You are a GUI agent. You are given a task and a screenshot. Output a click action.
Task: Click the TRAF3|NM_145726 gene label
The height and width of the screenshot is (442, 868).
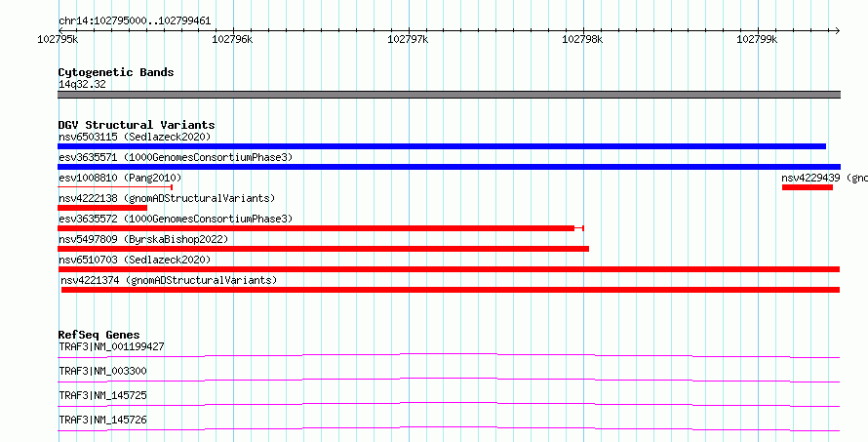[x=102, y=420]
